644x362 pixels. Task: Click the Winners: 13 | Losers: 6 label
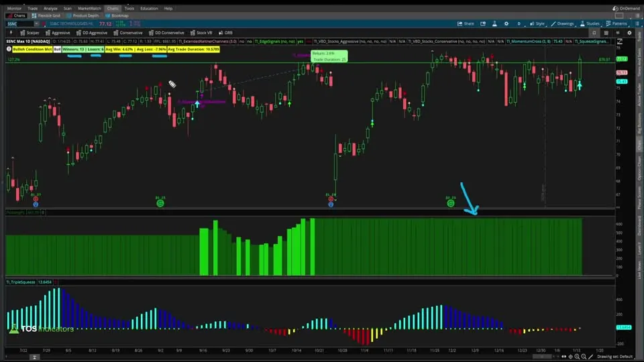tap(83, 49)
